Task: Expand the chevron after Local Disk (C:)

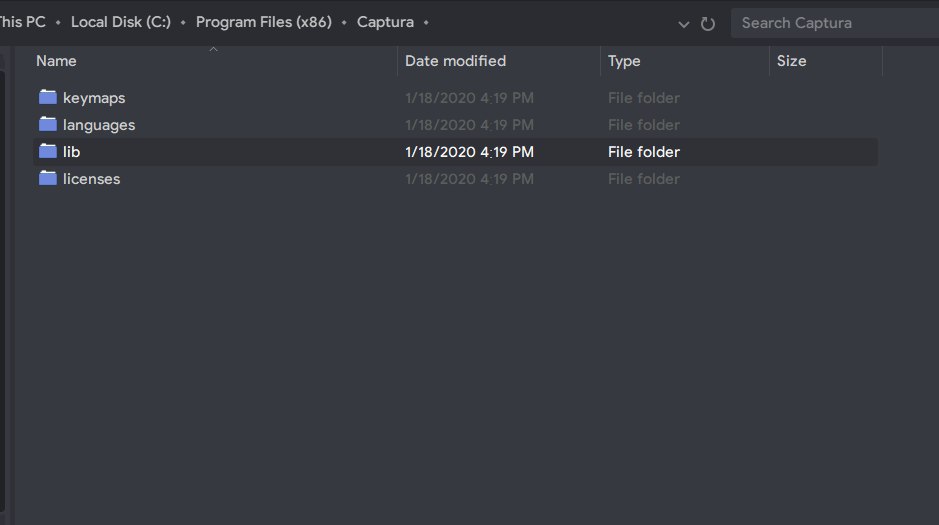Action: click(x=183, y=23)
